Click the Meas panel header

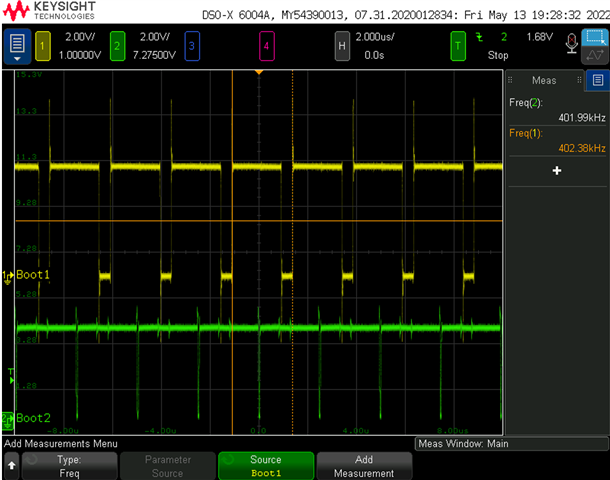point(544,81)
